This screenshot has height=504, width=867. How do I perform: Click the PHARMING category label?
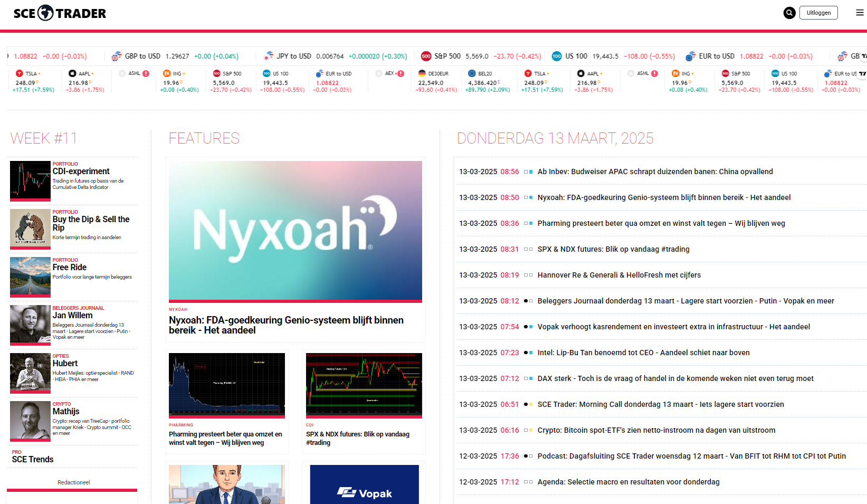[x=181, y=425]
